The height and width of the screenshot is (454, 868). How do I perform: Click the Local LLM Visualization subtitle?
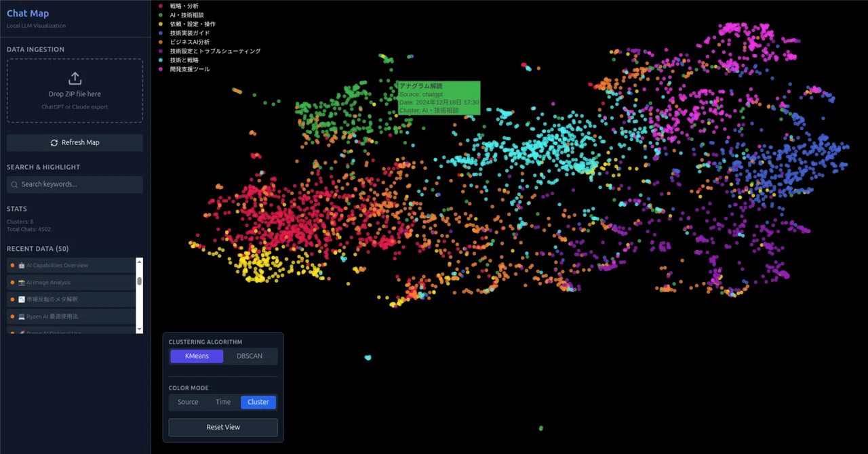click(36, 26)
